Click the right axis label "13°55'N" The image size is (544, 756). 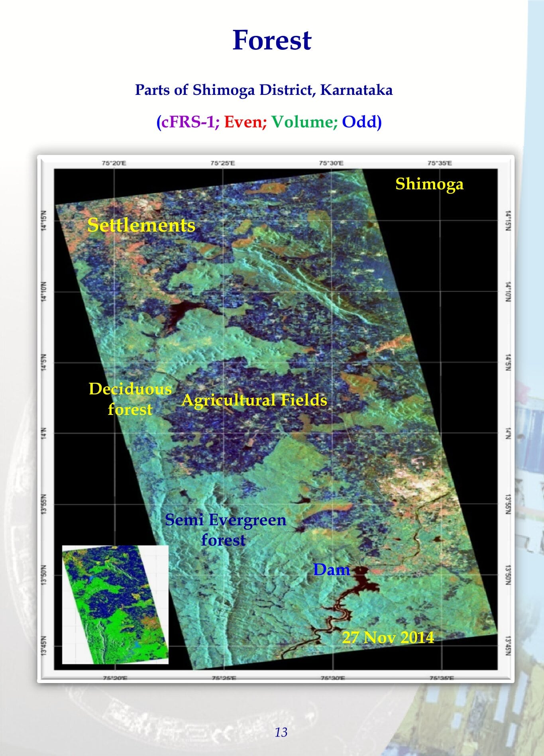coord(508,504)
